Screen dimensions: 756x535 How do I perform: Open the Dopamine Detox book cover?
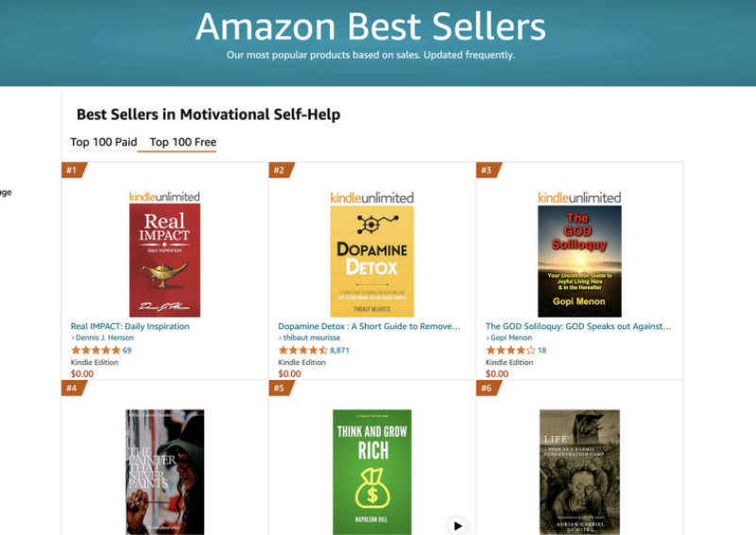click(372, 260)
